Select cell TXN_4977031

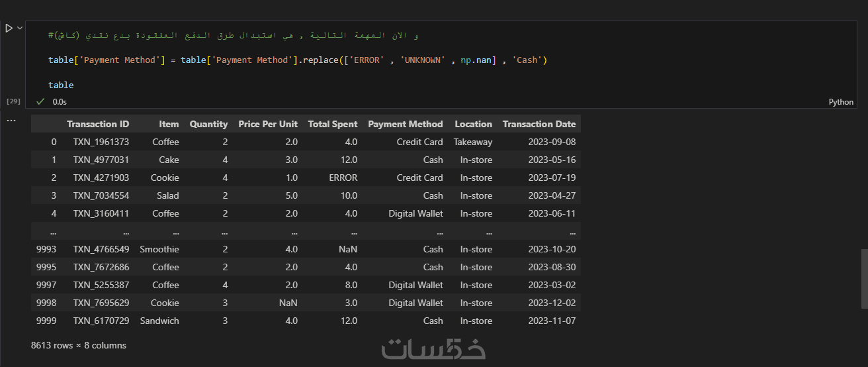[x=101, y=160]
